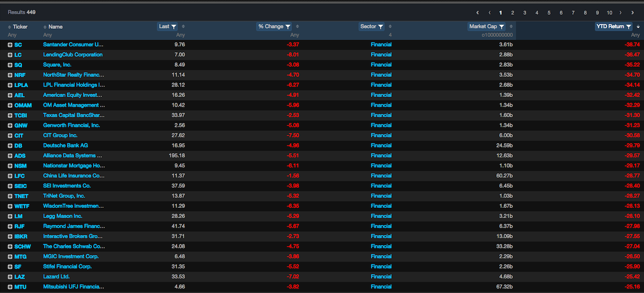The height and width of the screenshot is (293, 644).
Task: Open the SEIC ticker link
Action: point(21,186)
